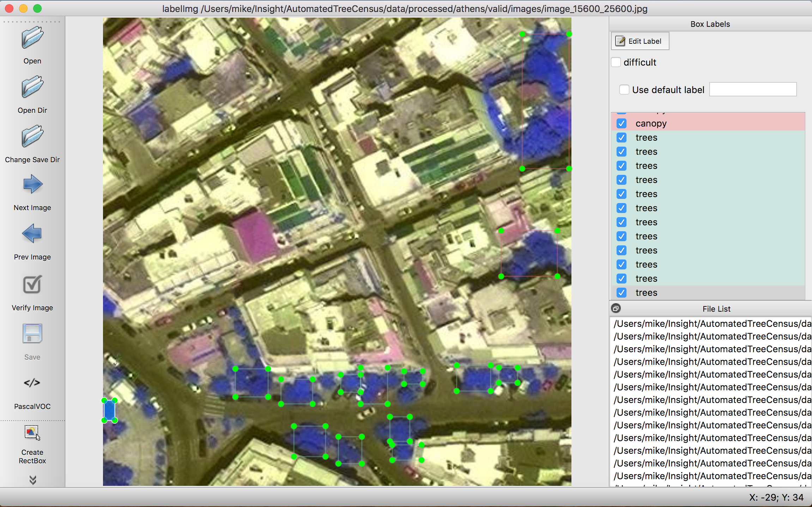Expand toolbar with double chevron arrow
Image resolution: width=812 pixels, height=507 pixels.
(32, 480)
